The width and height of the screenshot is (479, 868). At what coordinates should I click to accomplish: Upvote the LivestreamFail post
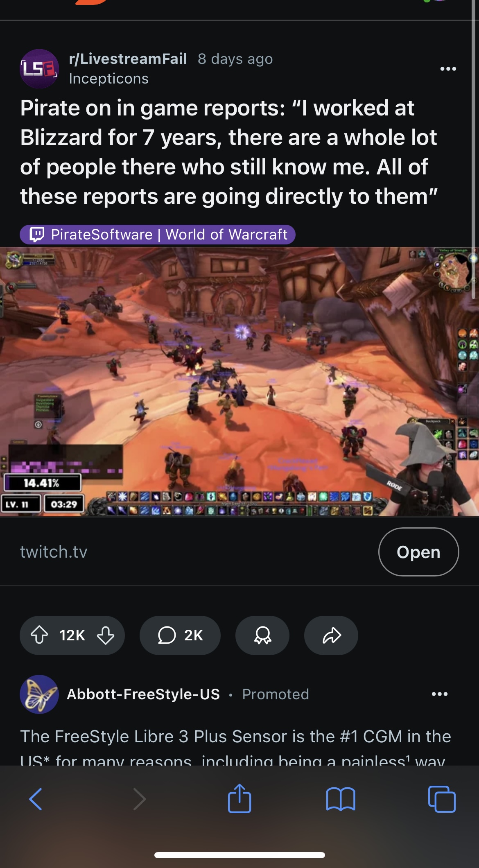click(x=39, y=635)
